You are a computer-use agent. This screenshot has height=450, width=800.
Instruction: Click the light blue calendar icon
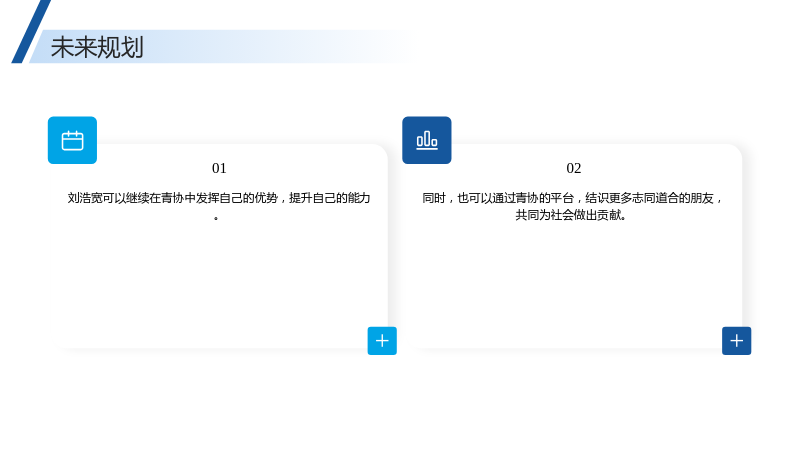pos(72,140)
